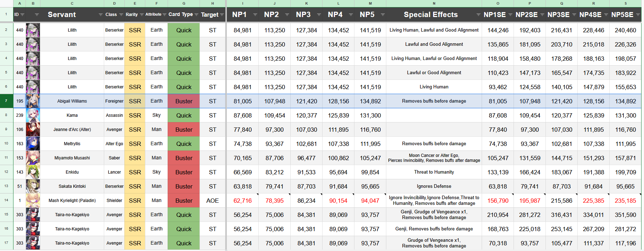644x251 pixels.
Task: Click Kama's NP1 value 87,608
Action: point(243,115)
